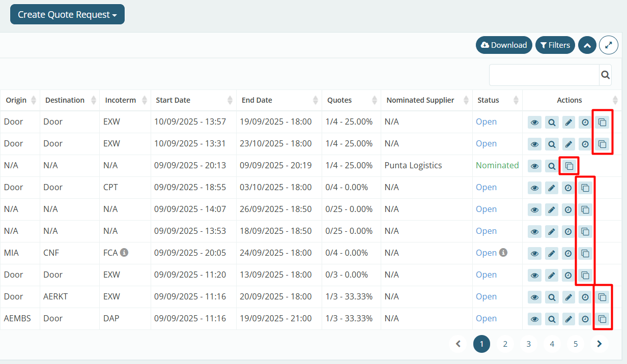Click into the table search input field
The width and height of the screenshot is (627, 364).
point(544,75)
